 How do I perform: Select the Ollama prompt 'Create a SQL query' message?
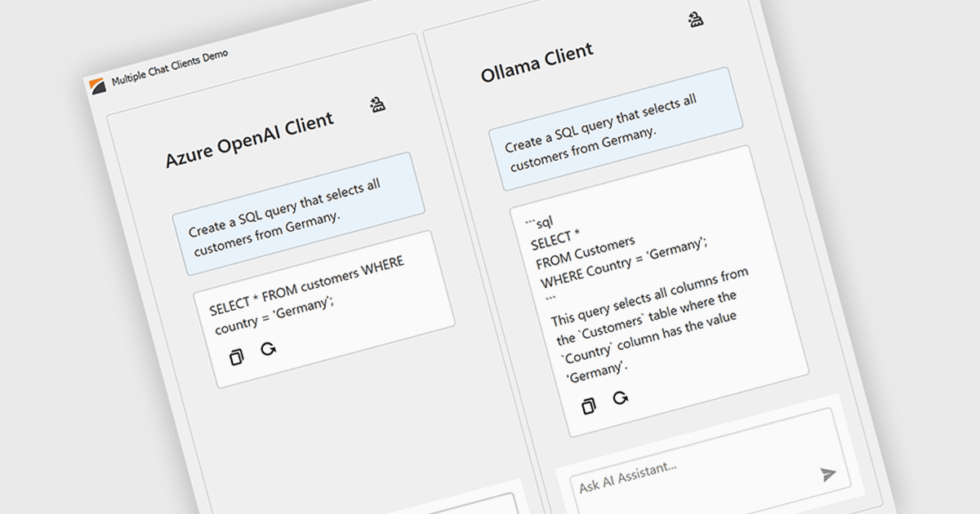[x=616, y=127]
